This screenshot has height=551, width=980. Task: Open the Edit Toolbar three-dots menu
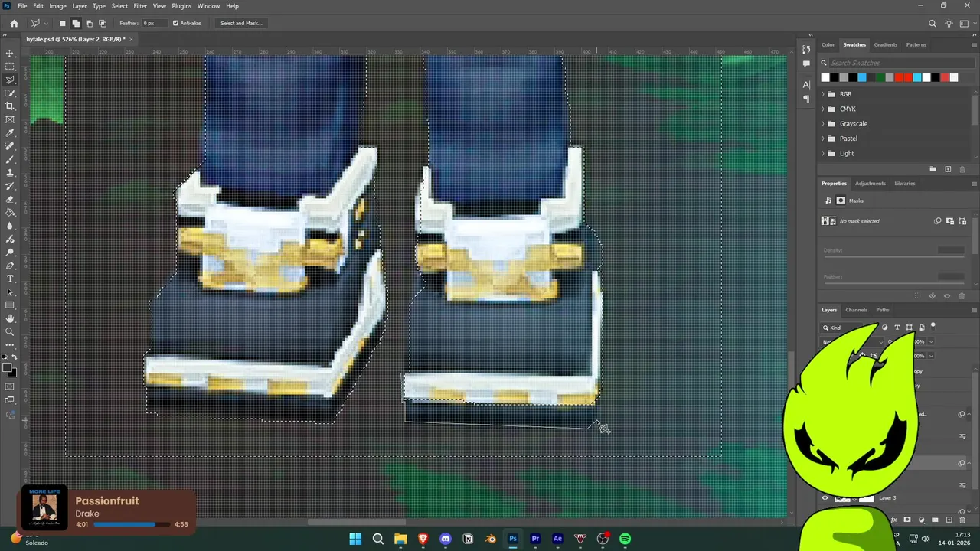click(10, 345)
